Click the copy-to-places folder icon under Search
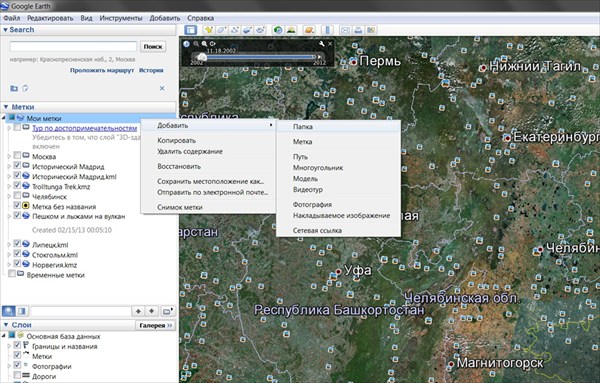 point(14,88)
